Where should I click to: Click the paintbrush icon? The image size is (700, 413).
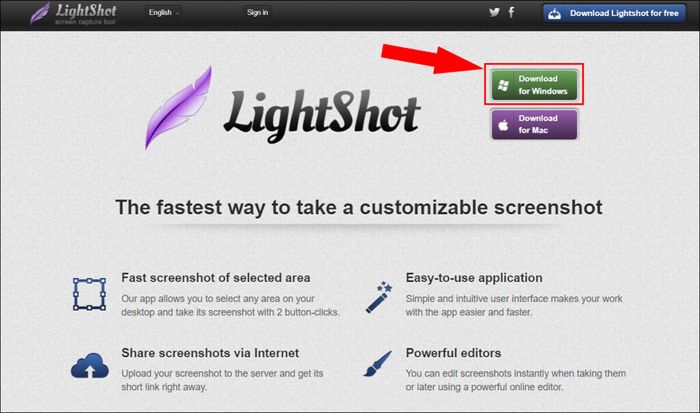coord(377,363)
